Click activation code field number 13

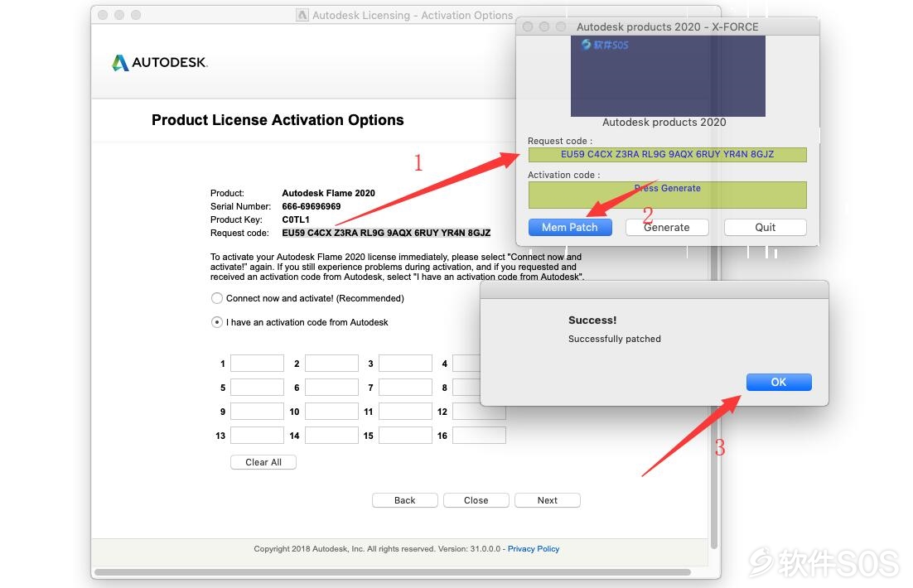(x=258, y=435)
